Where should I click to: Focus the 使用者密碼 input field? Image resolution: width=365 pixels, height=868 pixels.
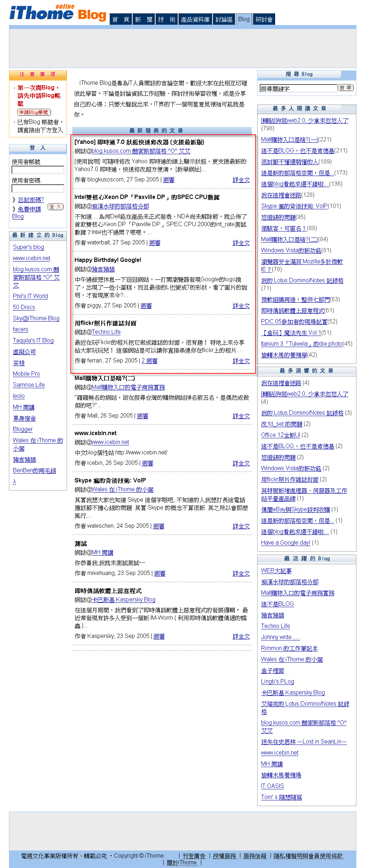click(x=38, y=188)
